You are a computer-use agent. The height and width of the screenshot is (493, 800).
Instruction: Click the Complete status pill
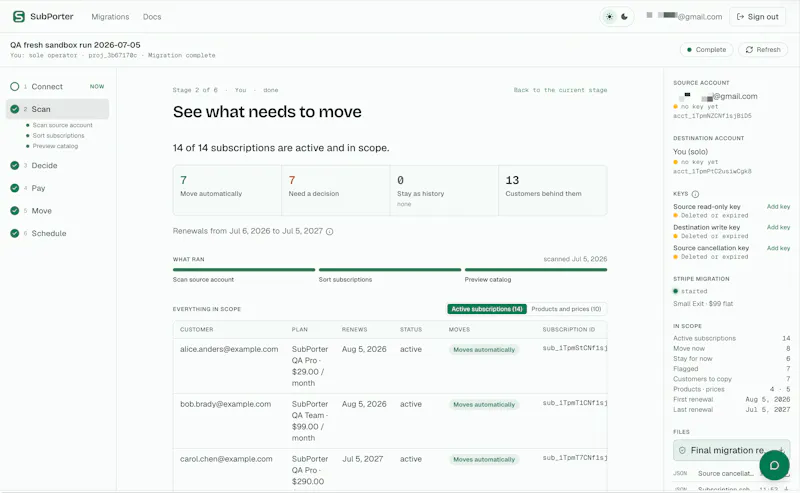[x=706, y=50]
